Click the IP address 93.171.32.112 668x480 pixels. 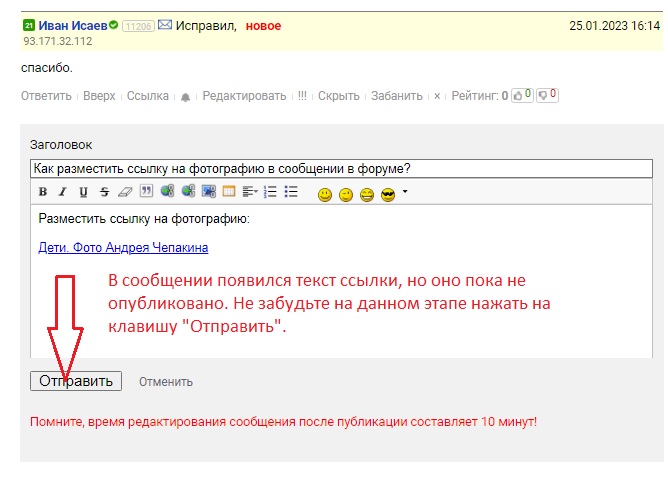(58, 41)
